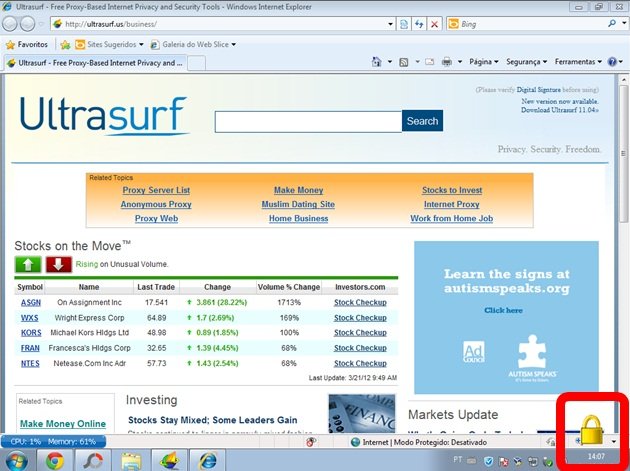Viewport: 630px width, 471px height.
Task: Click the address bar URL field
Action: [225, 24]
